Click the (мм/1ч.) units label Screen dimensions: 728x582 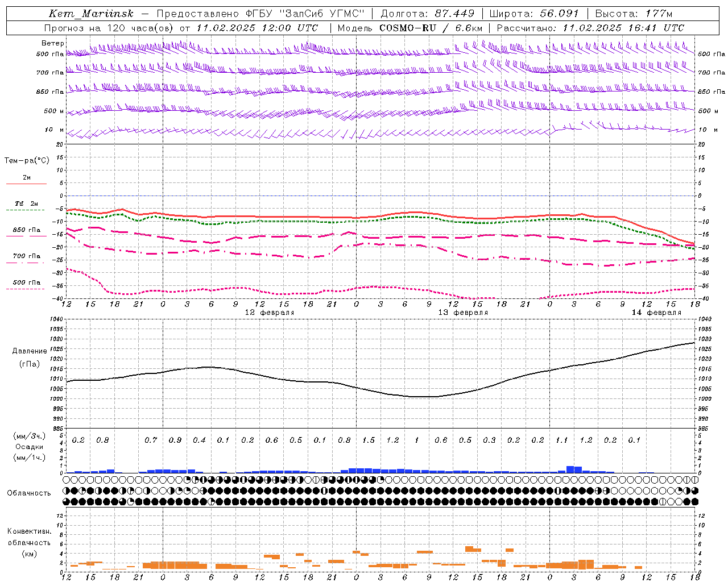[30, 457]
